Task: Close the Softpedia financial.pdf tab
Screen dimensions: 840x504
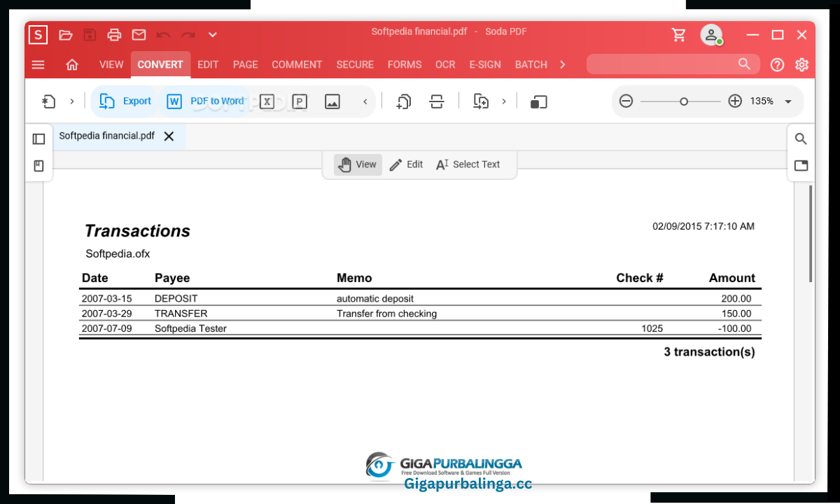Action: (x=169, y=136)
